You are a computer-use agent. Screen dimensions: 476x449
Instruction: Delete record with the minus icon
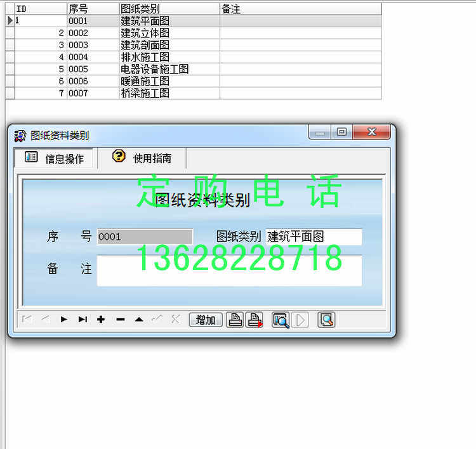[120, 320]
